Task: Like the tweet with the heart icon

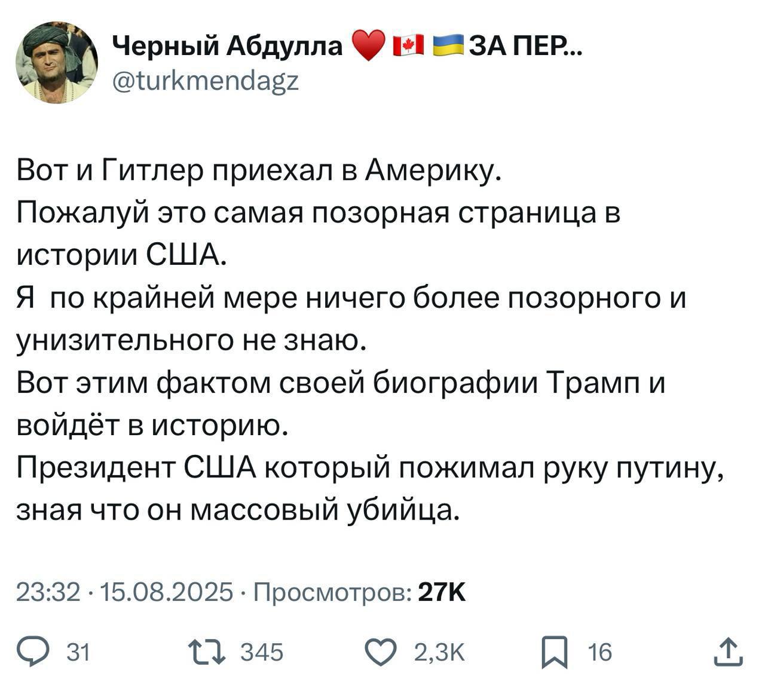Action: (382, 652)
